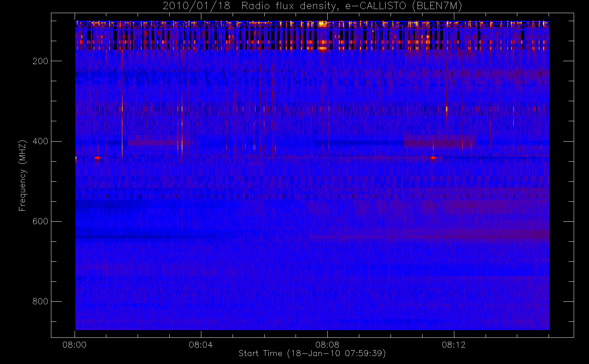The width and height of the screenshot is (589, 364).
Task: Click the 08:00 time tick label
Action: click(x=75, y=345)
